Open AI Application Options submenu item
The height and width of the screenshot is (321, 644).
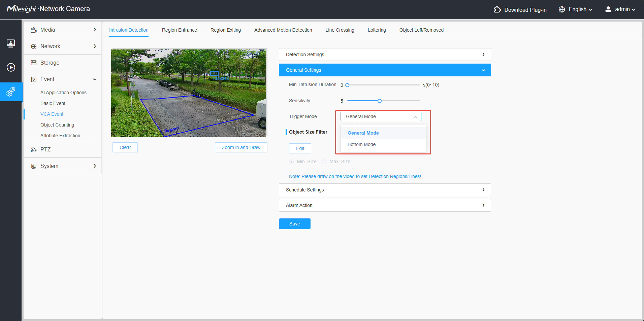[x=63, y=93]
